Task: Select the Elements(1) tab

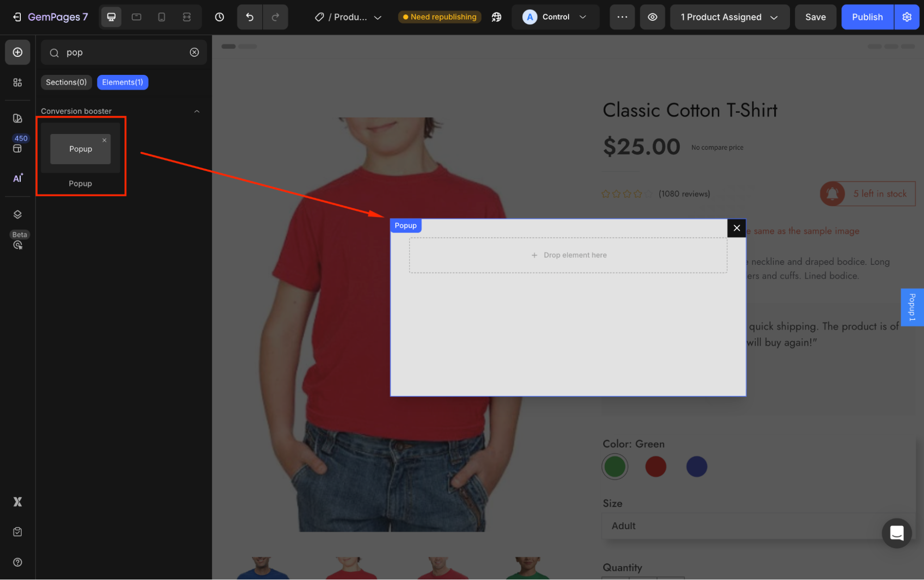Action: coord(122,82)
